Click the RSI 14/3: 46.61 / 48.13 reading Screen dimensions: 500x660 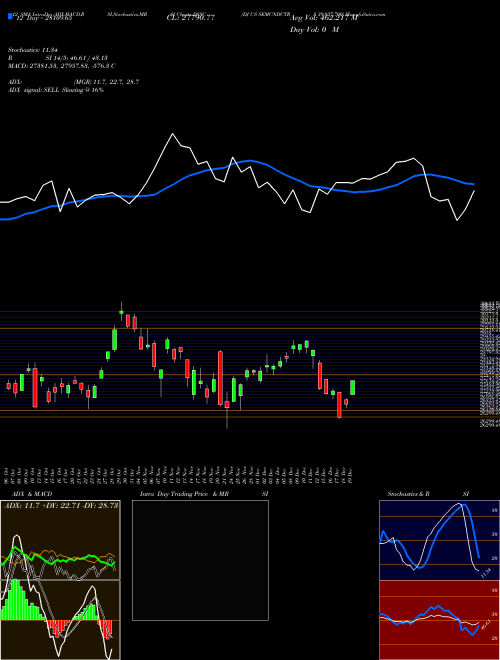coord(58,58)
